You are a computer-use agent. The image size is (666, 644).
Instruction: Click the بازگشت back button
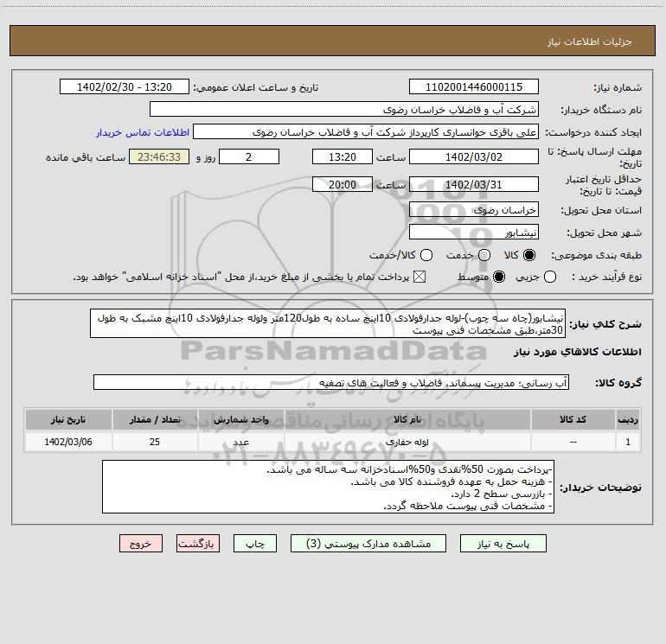tap(198, 544)
